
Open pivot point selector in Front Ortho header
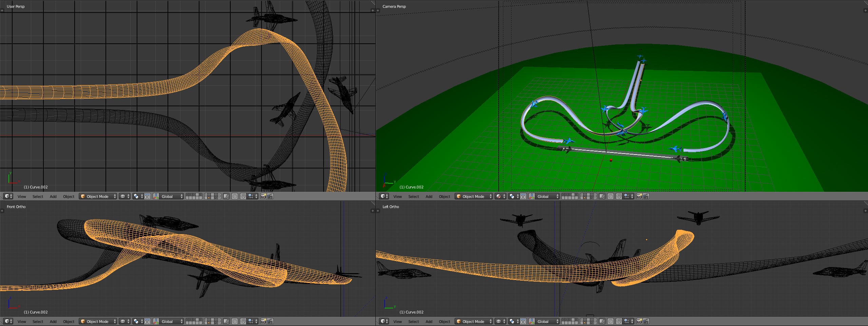(138, 321)
